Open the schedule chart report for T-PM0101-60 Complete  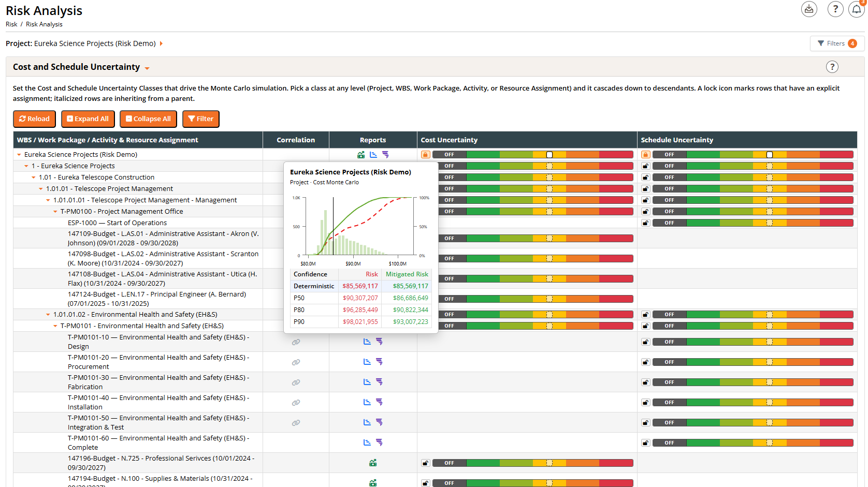pos(367,442)
